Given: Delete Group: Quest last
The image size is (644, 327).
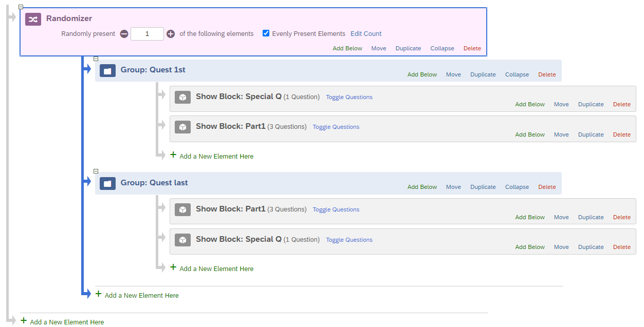Looking at the screenshot, I should click(547, 187).
